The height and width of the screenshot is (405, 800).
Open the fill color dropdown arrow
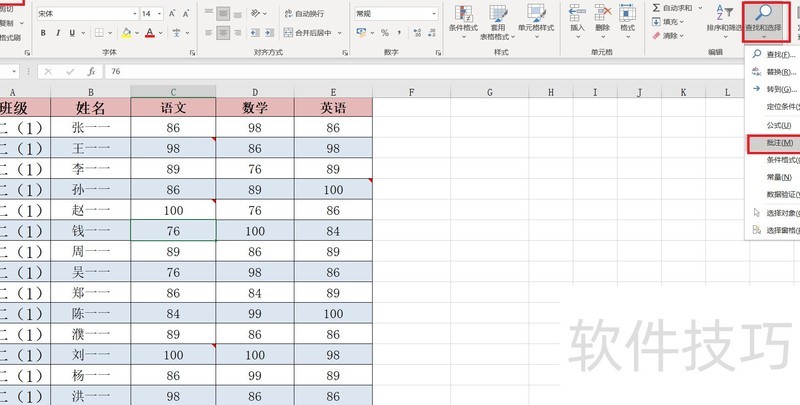[137, 33]
